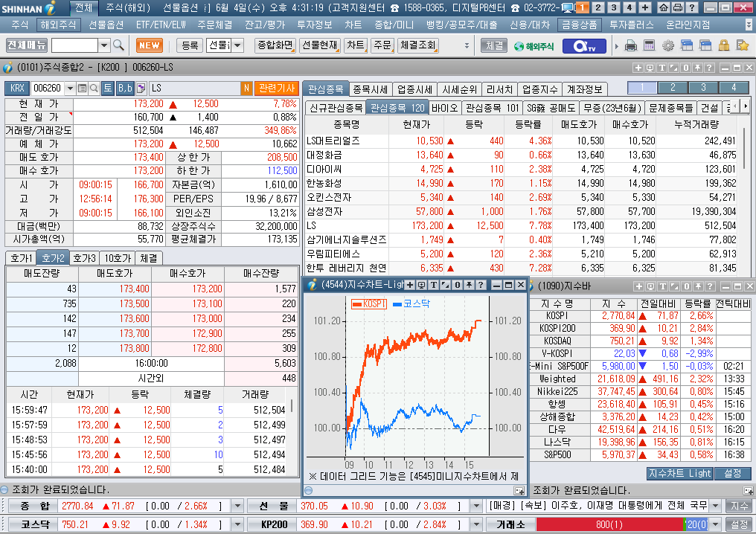
Task: Select screen group button 2 in 관심종목 panel
Action: coord(673,88)
